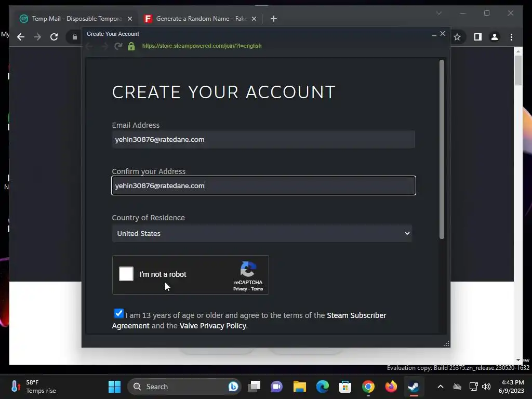Click the reCAPTCHA logo icon

pyautogui.click(x=248, y=270)
